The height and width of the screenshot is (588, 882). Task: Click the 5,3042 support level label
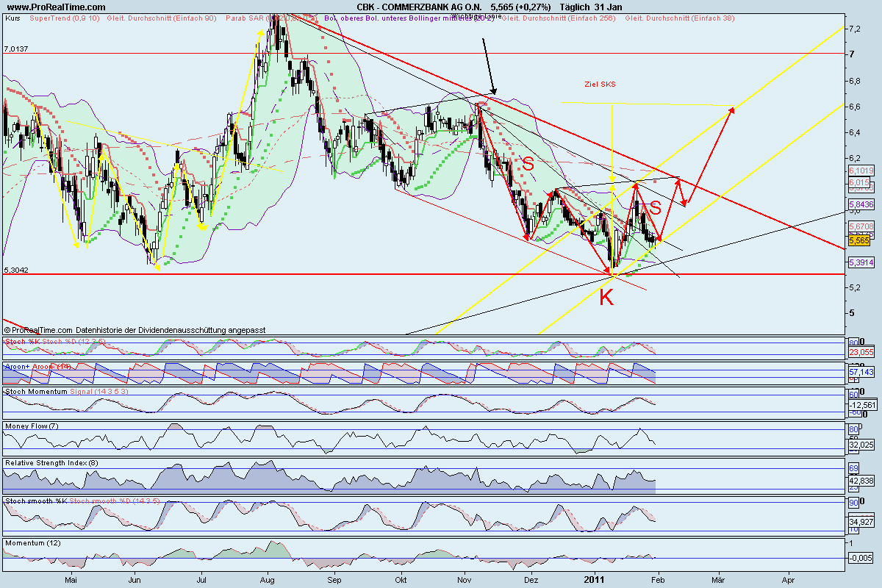click(16, 270)
